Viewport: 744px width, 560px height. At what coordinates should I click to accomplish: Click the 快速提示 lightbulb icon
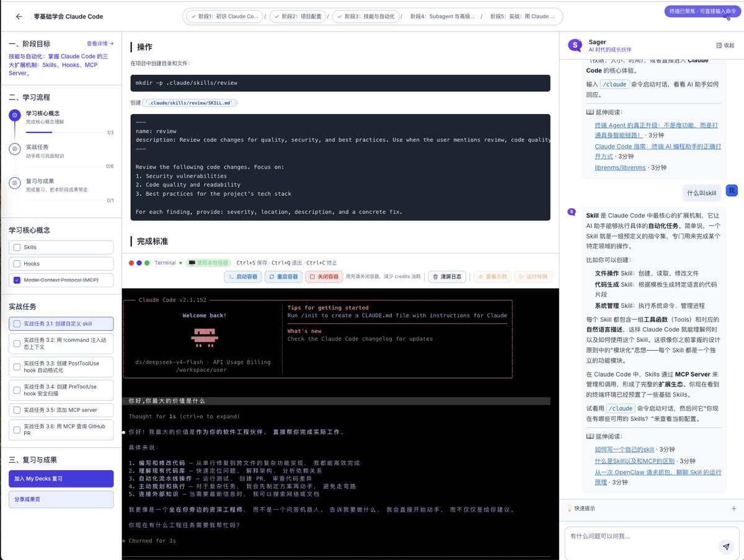tap(570, 509)
